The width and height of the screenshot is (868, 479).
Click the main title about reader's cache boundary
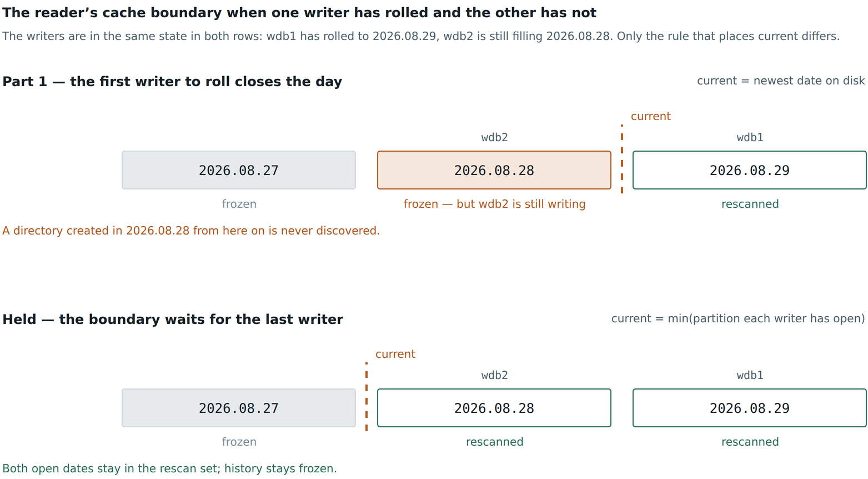[299, 13]
